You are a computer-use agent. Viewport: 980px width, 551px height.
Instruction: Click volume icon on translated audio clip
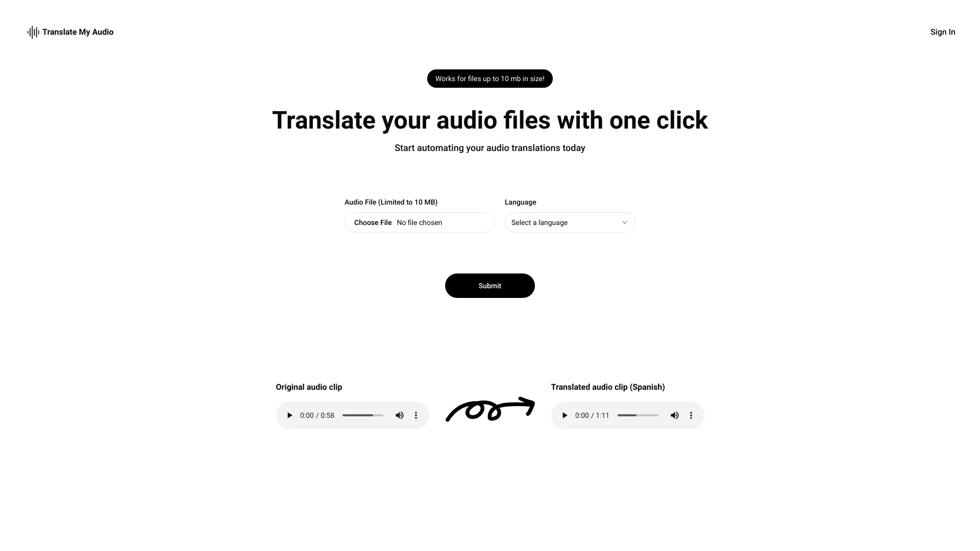point(674,415)
